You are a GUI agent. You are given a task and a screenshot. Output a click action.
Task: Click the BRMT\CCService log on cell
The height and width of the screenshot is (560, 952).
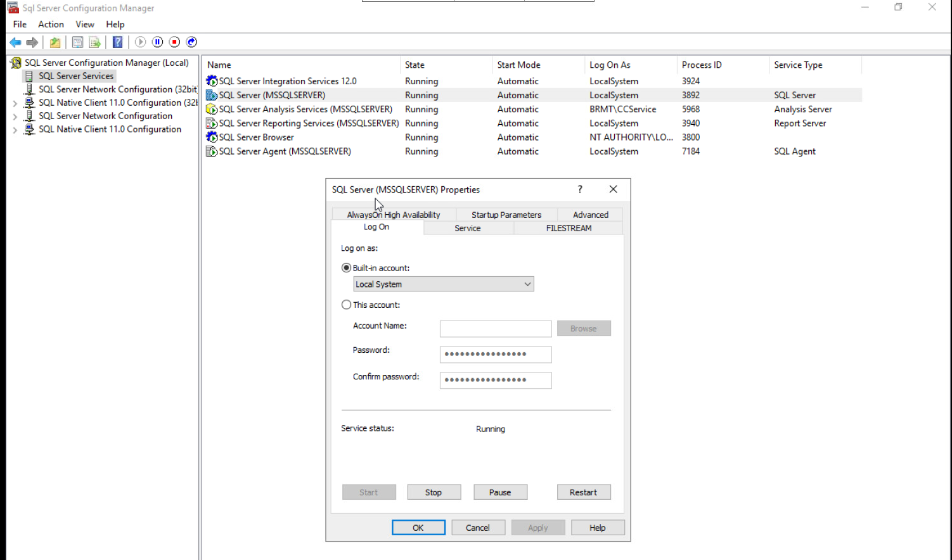pyautogui.click(x=623, y=109)
